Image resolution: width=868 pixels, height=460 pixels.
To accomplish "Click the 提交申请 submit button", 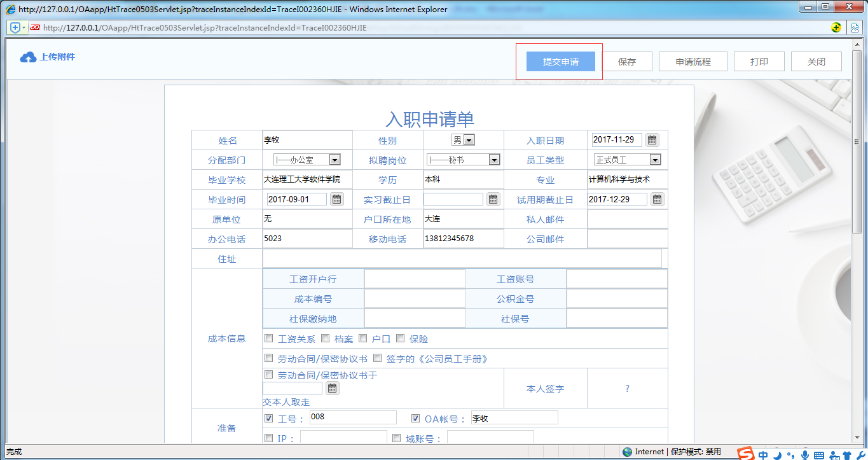I will (x=559, y=61).
